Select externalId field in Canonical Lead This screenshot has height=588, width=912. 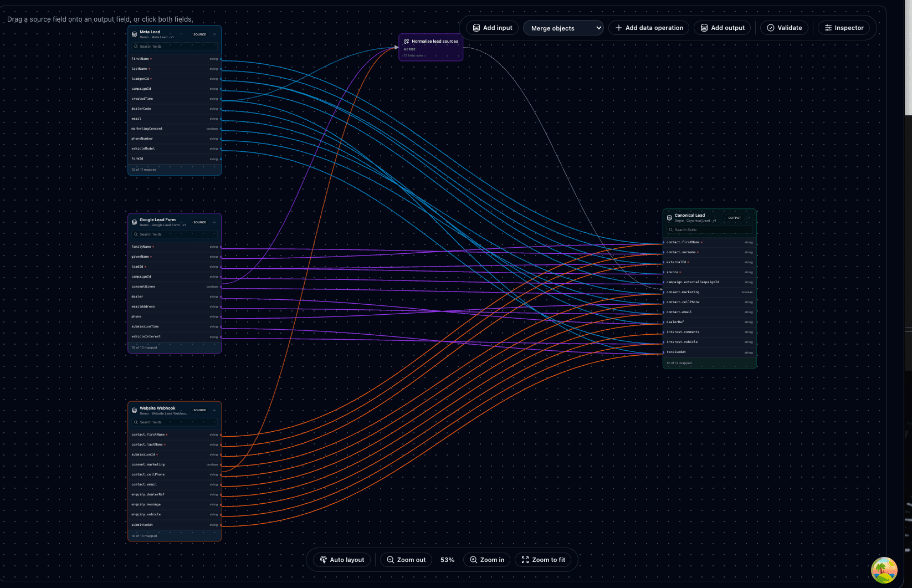[x=710, y=262]
